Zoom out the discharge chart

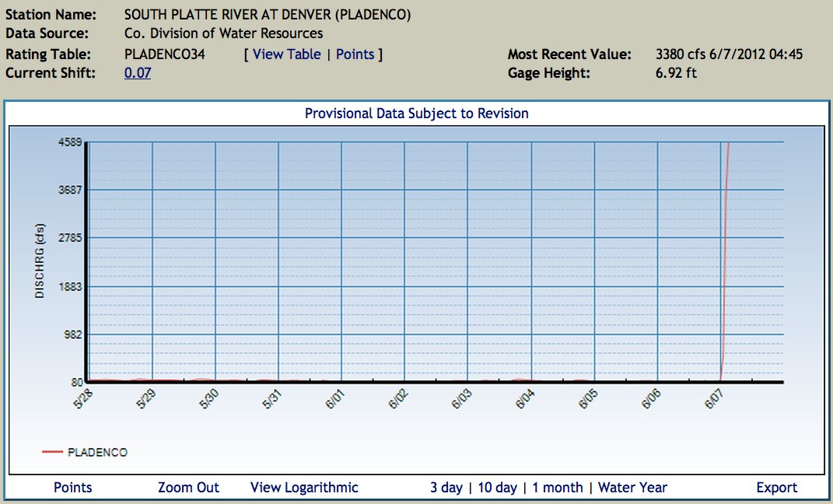tap(188, 488)
